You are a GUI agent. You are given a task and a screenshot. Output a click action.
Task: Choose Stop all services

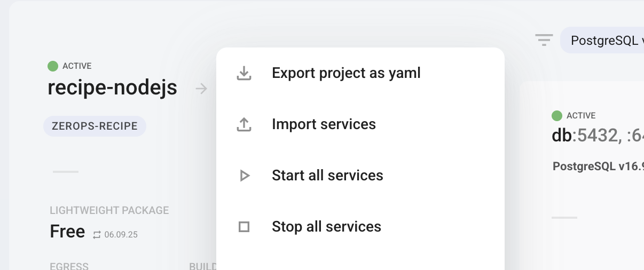pyautogui.click(x=326, y=227)
